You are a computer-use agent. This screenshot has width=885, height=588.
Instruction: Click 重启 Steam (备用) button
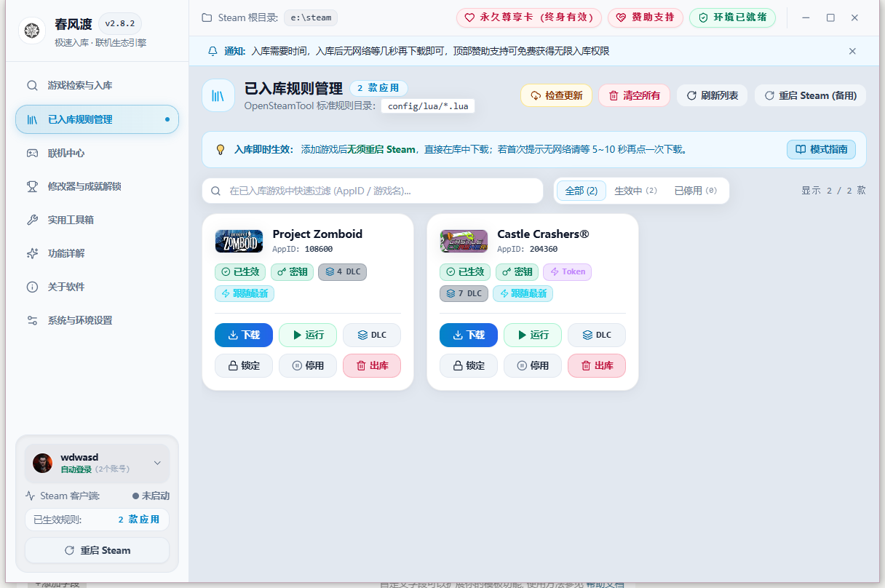point(810,95)
